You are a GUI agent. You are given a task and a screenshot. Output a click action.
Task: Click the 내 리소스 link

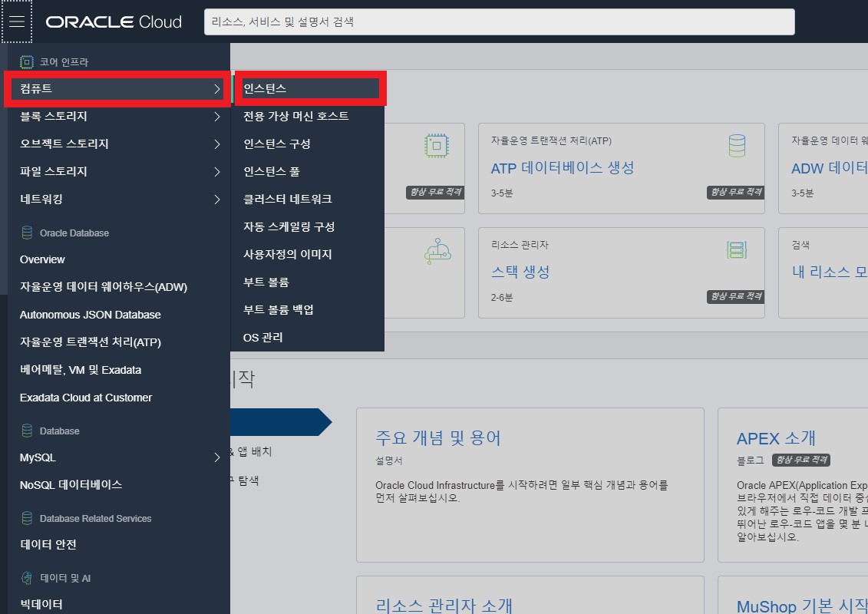click(830, 272)
